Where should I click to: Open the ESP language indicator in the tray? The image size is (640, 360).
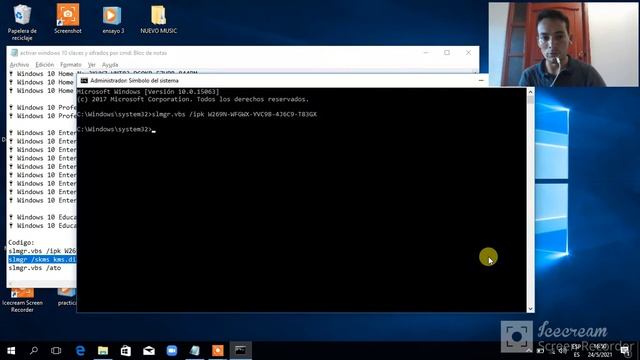(576, 351)
